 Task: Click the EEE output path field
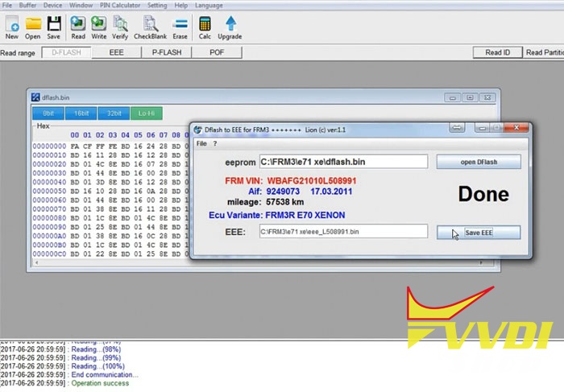click(x=343, y=231)
